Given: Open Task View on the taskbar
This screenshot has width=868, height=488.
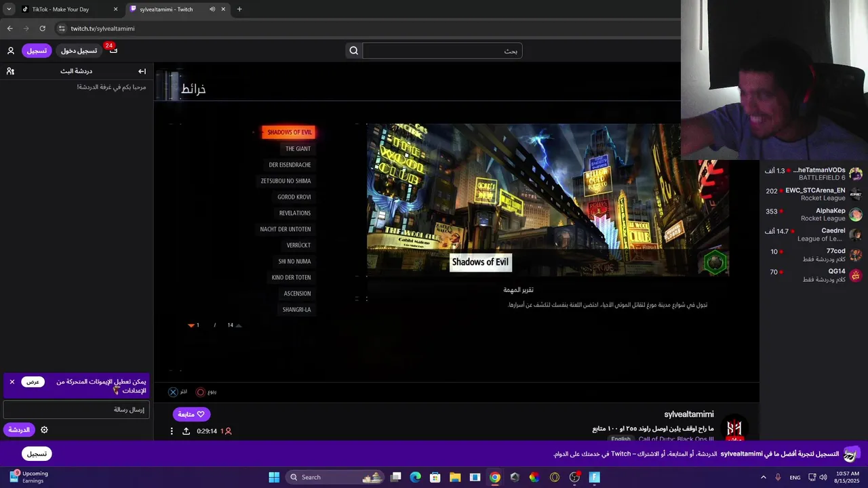Looking at the screenshot, I should point(396,477).
